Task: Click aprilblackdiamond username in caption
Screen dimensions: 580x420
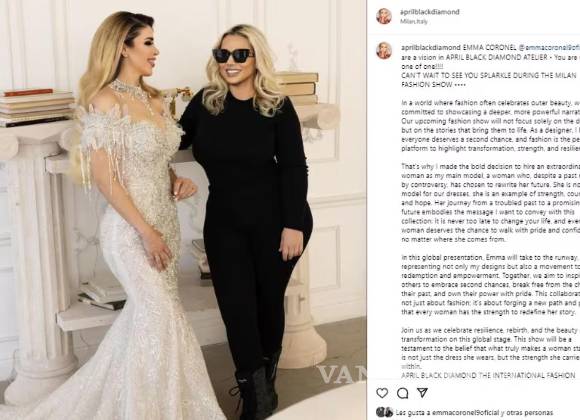Action: [431, 47]
